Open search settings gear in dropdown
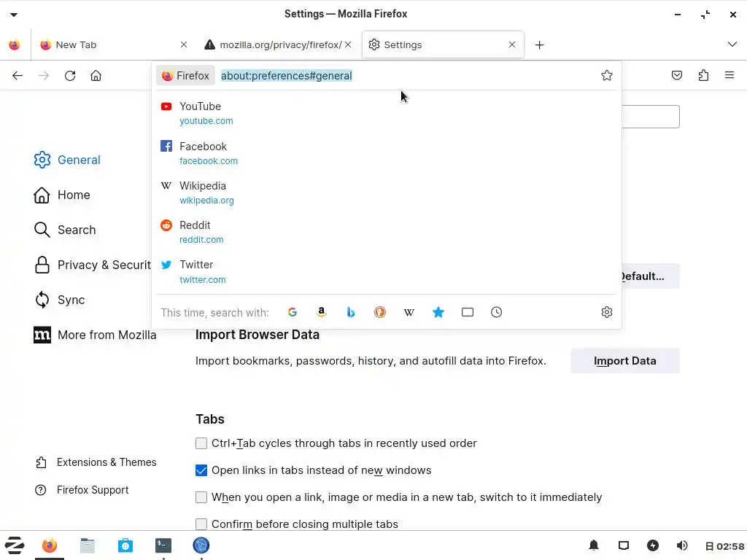Image resolution: width=747 pixels, height=560 pixels. tap(606, 312)
